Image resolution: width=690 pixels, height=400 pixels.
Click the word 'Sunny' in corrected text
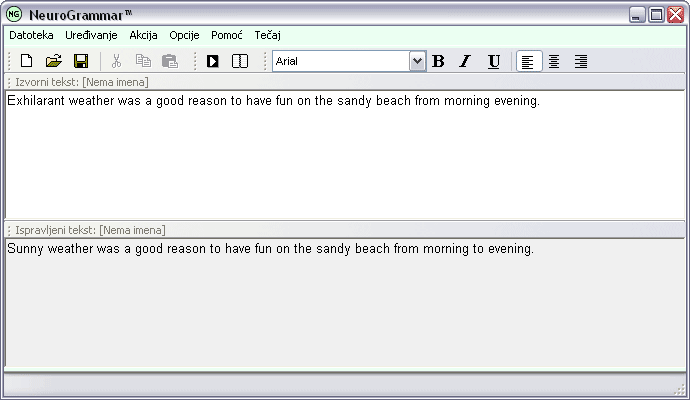point(25,249)
